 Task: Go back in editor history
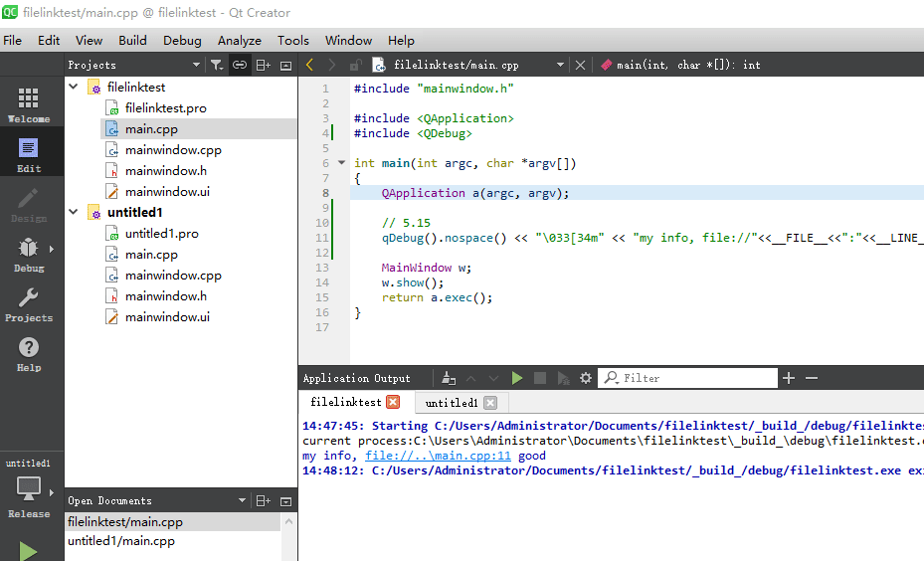[x=310, y=65]
